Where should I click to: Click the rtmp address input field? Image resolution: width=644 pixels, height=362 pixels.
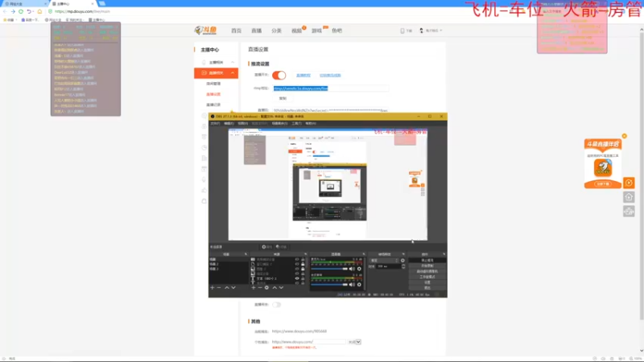[x=331, y=88]
